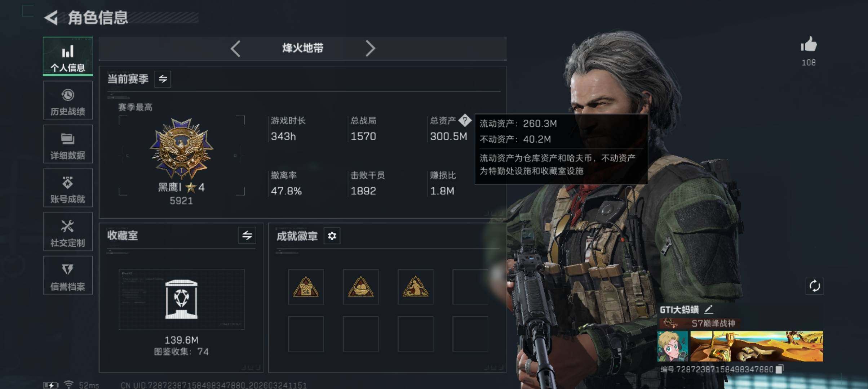This screenshot has width=868, height=389.
Task: Open the 信誉档案 tab
Action: 68,276
